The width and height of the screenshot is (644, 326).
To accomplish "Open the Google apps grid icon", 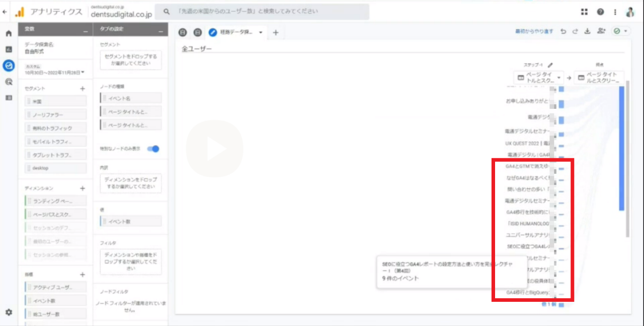I will pyautogui.click(x=584, y=12).
